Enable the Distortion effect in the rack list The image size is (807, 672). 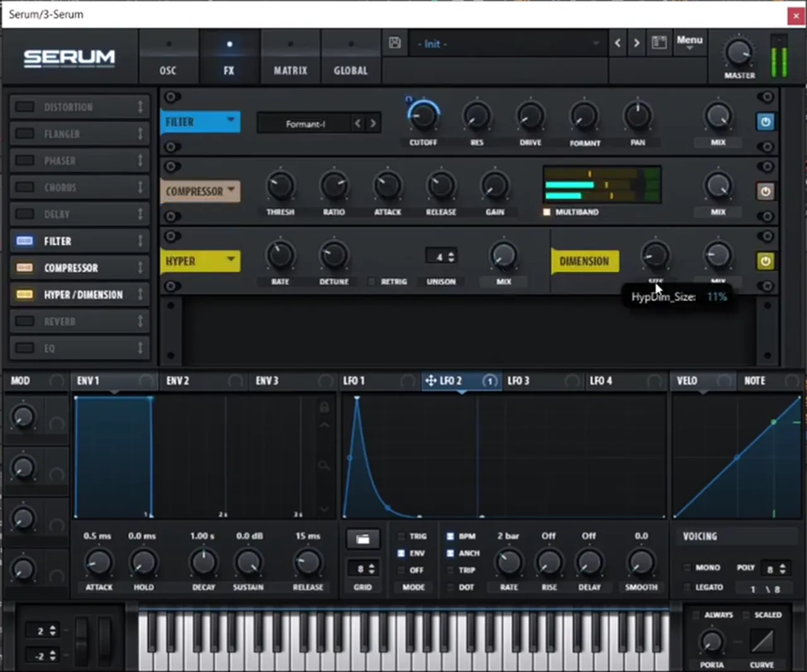click(25, 107)
